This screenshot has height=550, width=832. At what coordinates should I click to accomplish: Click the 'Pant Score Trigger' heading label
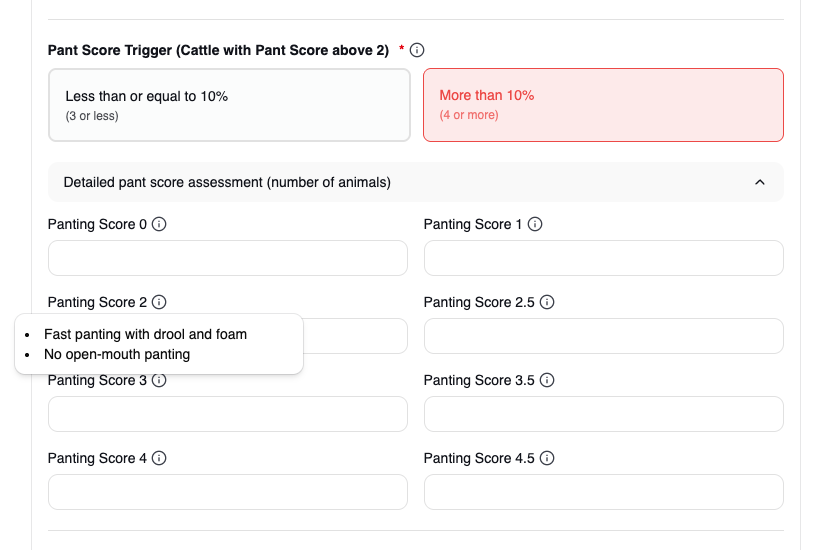[218, 50]
